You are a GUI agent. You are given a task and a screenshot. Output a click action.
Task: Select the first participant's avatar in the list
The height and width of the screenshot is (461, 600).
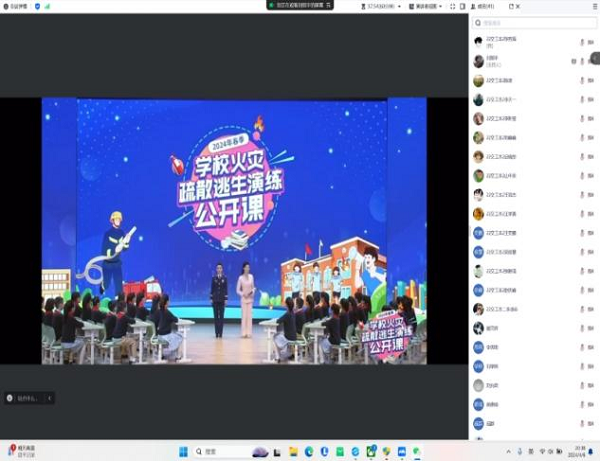pyautogui.click(x=479, y=43)
